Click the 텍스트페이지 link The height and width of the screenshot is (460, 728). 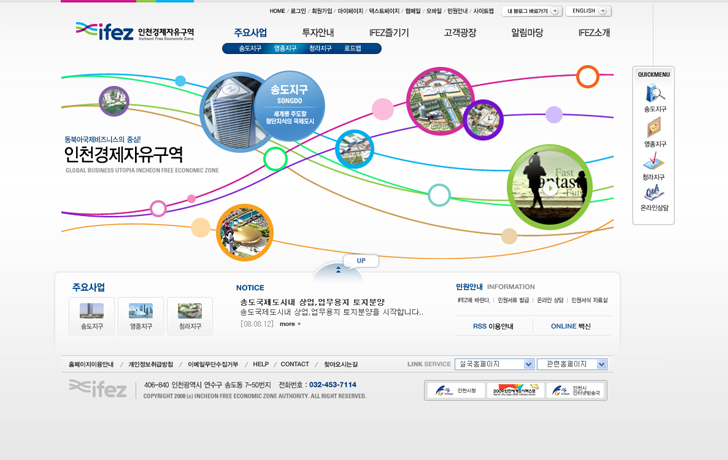click(384, 11)
